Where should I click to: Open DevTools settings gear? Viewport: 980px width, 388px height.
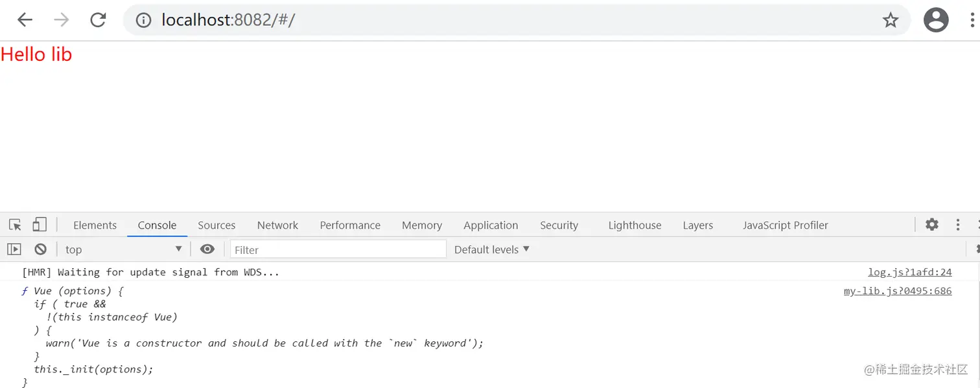(x=931, y=225)
